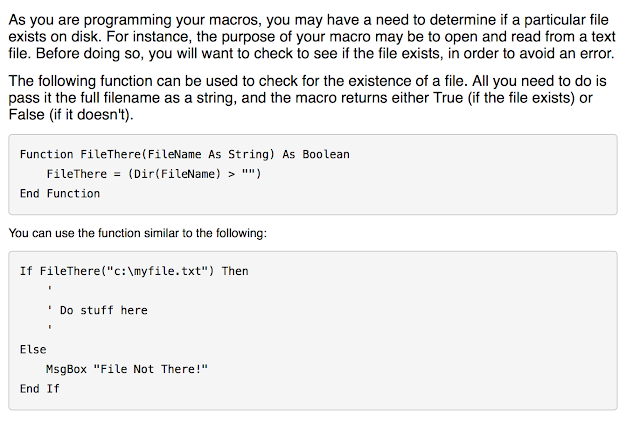Image resolution: width=640 pixels, height=424 pixels.
Task: Click the paragraph starting "The following function"
Action: pyautogui.click(x=300, y=97)
